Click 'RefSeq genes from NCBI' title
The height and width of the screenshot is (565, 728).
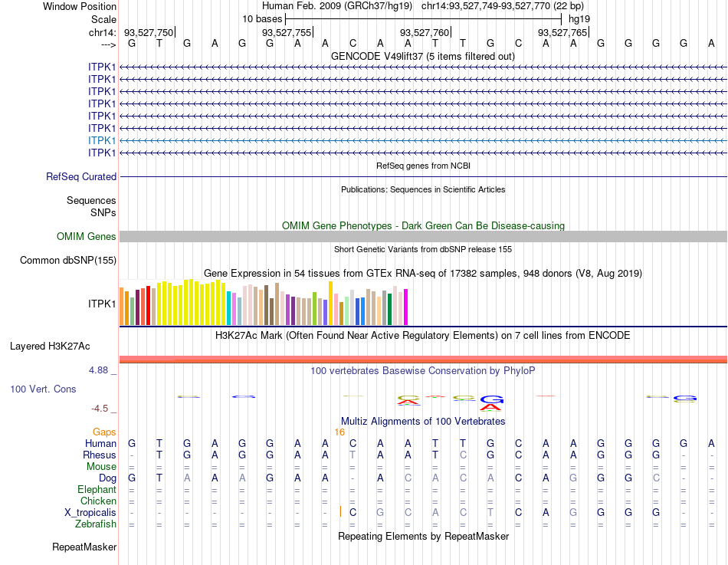tap(423, 166)
